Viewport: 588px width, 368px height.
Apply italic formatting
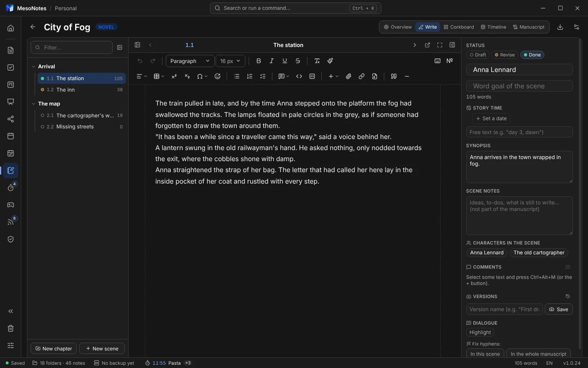(x=272, y=61)
